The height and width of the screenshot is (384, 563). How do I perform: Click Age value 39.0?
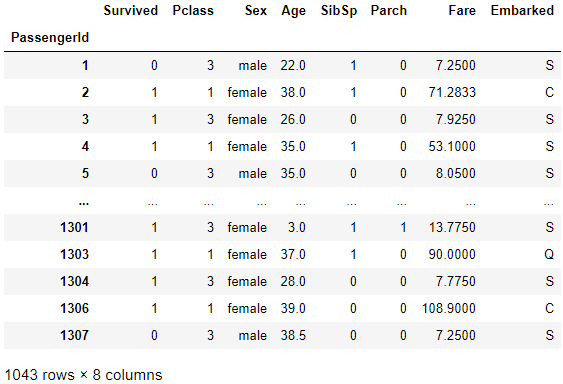coord(293,308)
